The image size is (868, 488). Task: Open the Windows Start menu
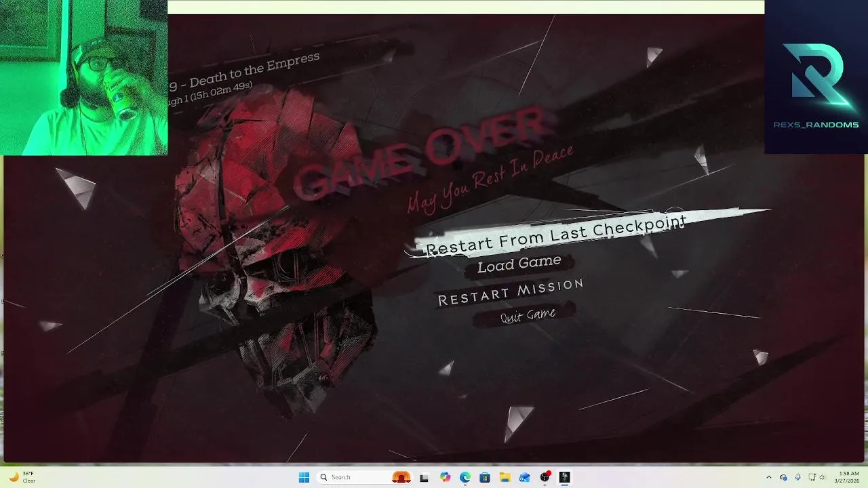point(304,477)
